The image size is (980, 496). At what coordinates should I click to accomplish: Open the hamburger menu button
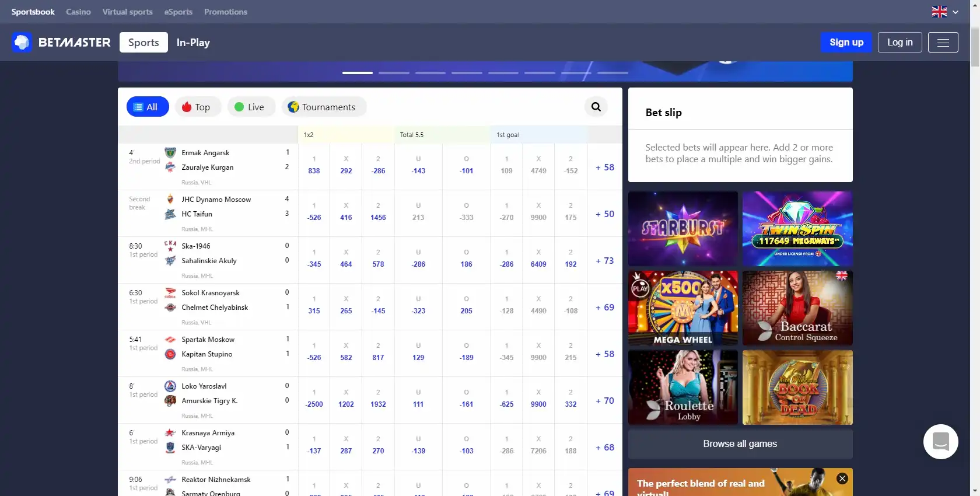pos(943,43)
